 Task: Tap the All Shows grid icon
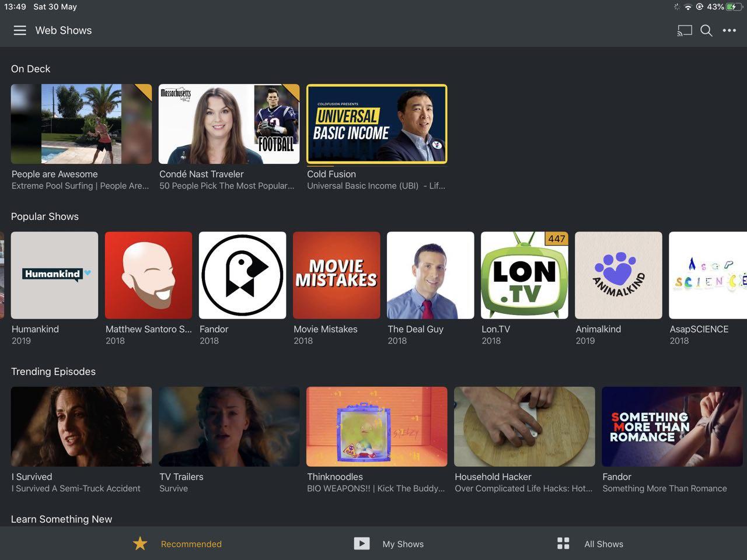(x=563, y=544)
